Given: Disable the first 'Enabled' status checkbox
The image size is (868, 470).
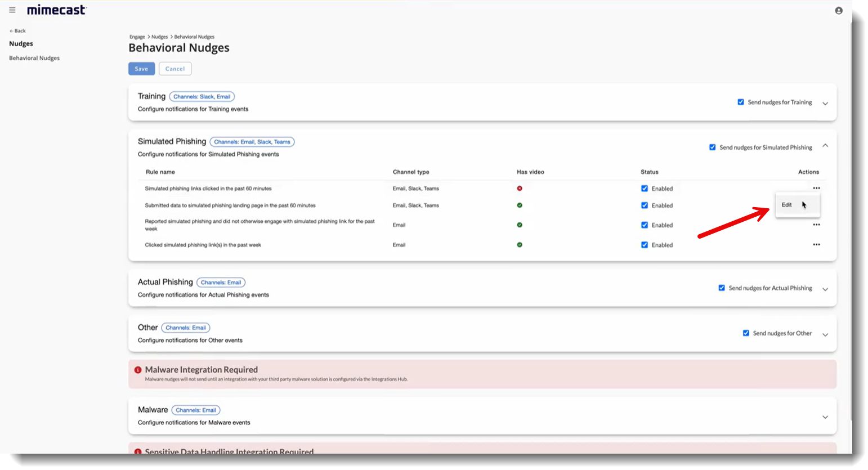Looking at the screenshot, I should point(645,189).
